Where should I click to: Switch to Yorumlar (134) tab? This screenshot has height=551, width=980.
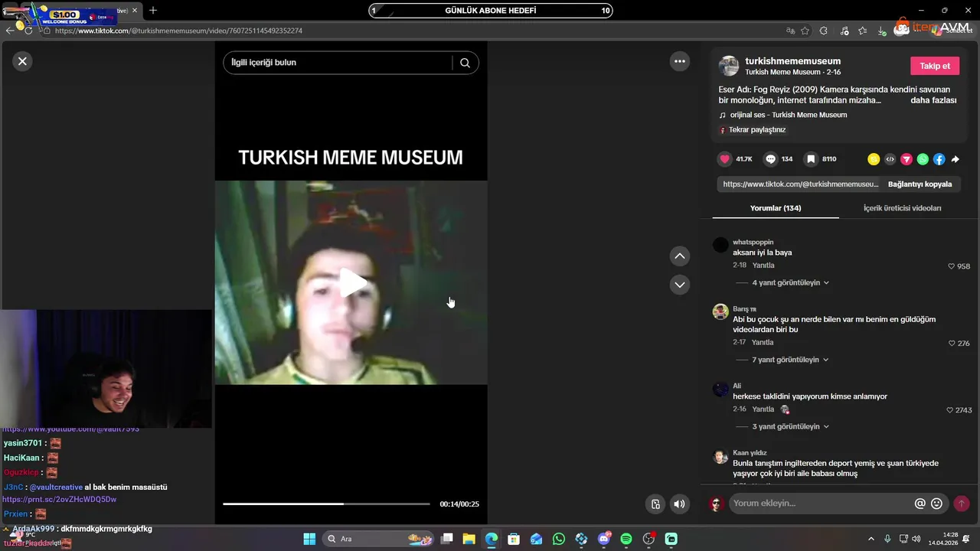point(776,208)
